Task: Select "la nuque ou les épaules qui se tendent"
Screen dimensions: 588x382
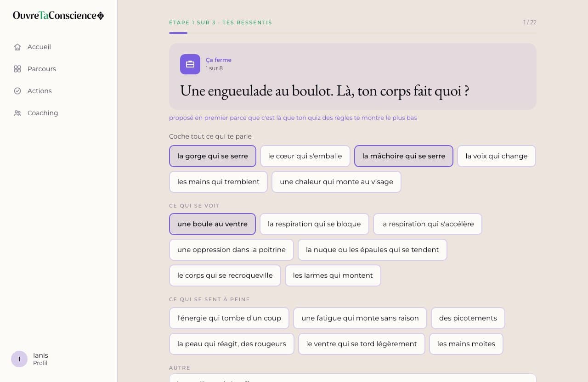Action: coord(373,250)
